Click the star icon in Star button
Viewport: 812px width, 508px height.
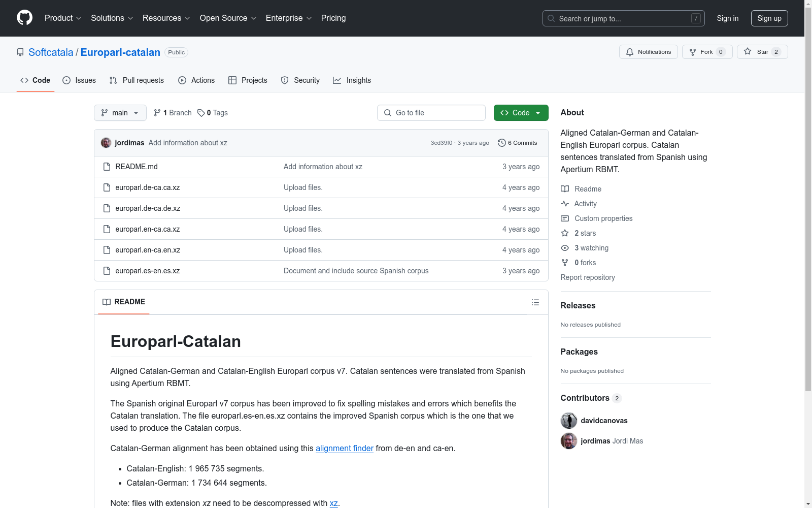(748, 51)
